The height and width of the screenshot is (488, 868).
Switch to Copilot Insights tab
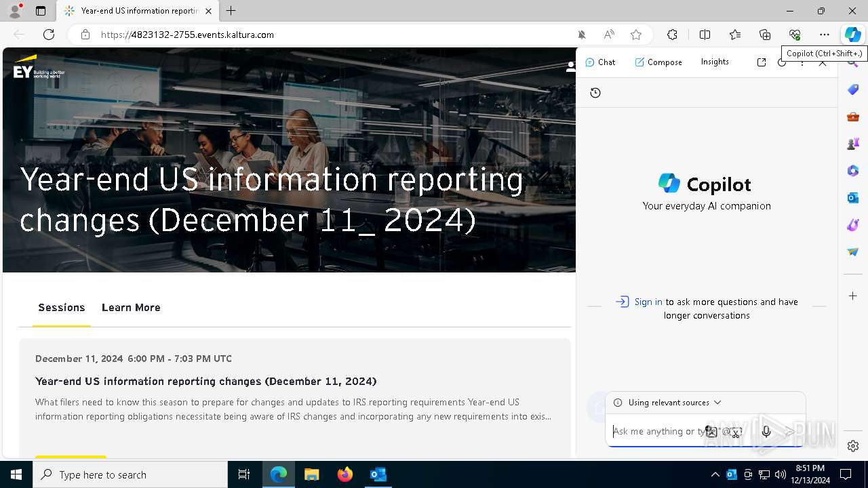[x=715, y=62]
